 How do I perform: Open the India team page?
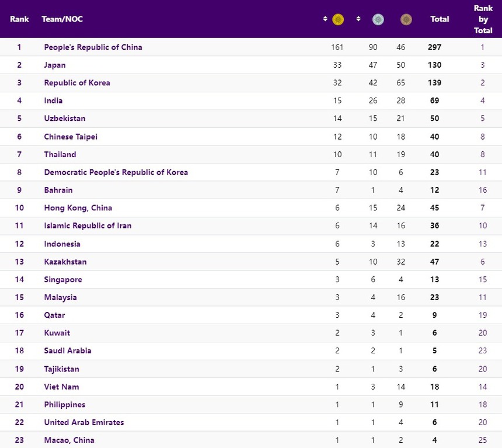pyautogui.click(x=53, y=100)
